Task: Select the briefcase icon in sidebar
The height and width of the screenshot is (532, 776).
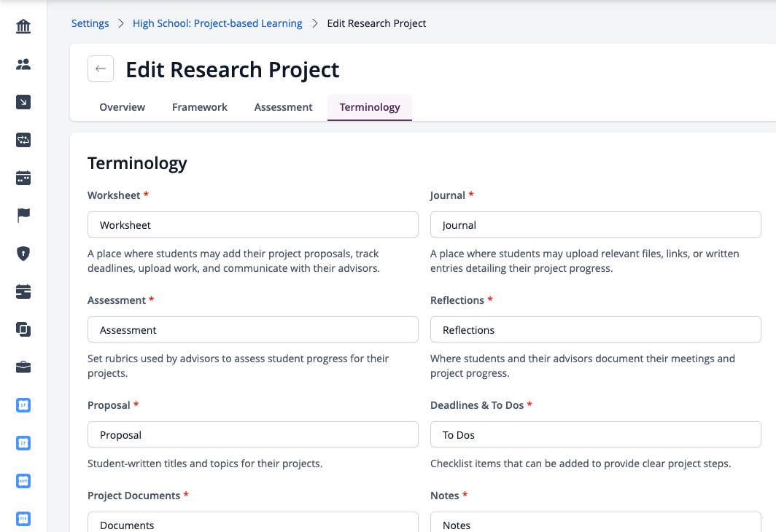Action: 23,367
